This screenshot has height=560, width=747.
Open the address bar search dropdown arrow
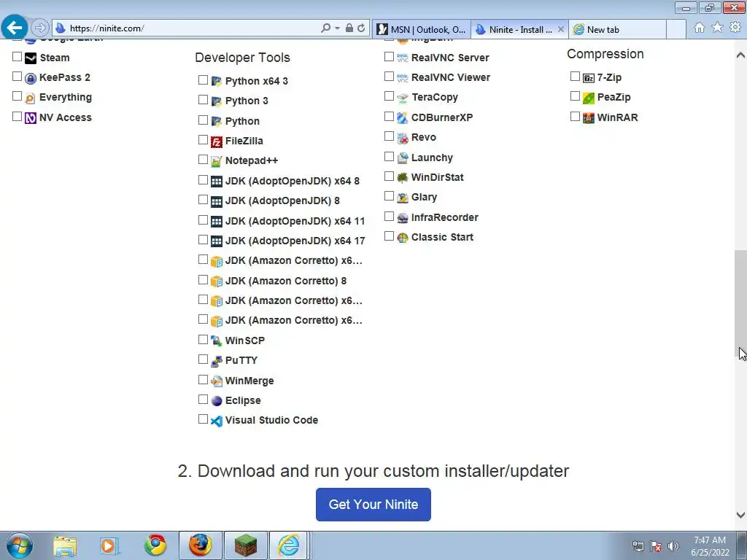click(337, 28)
